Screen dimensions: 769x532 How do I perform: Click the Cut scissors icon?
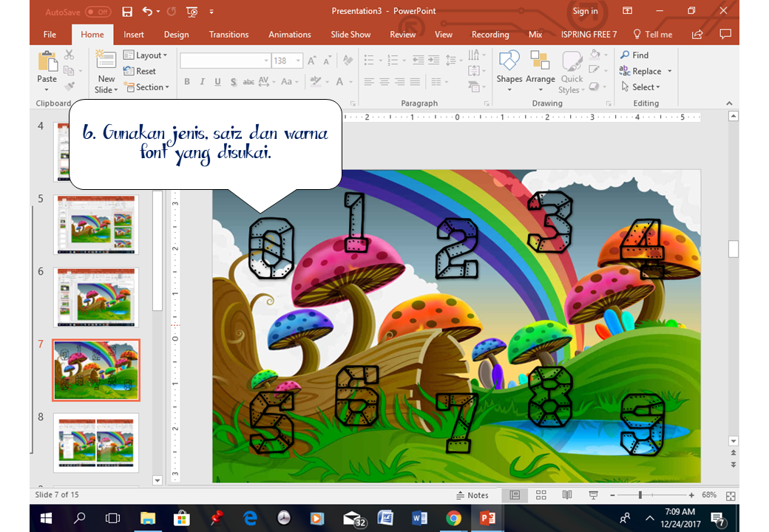click(70, 55)
